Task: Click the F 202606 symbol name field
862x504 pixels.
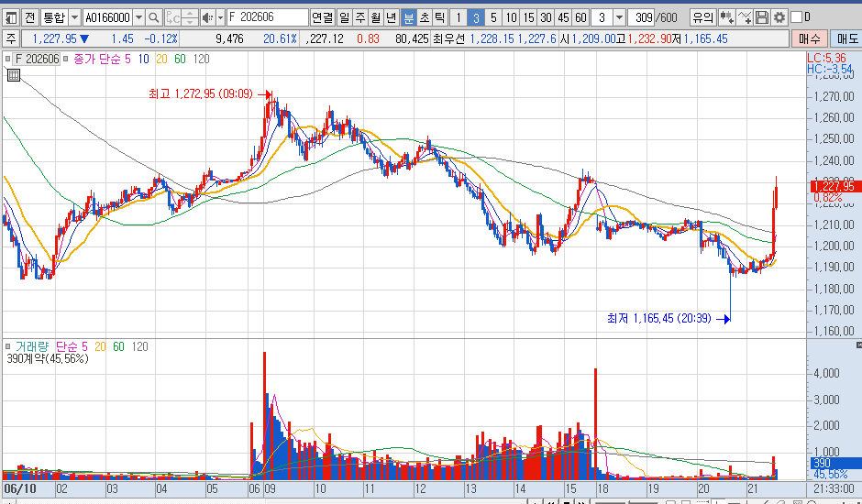Action: (x=267, y=17)
